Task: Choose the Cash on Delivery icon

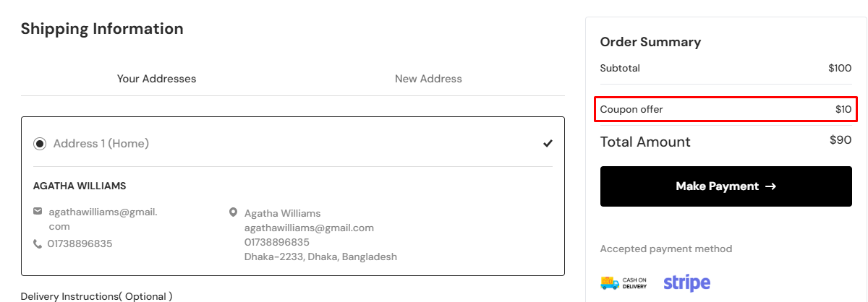Action: pos(624,282)
